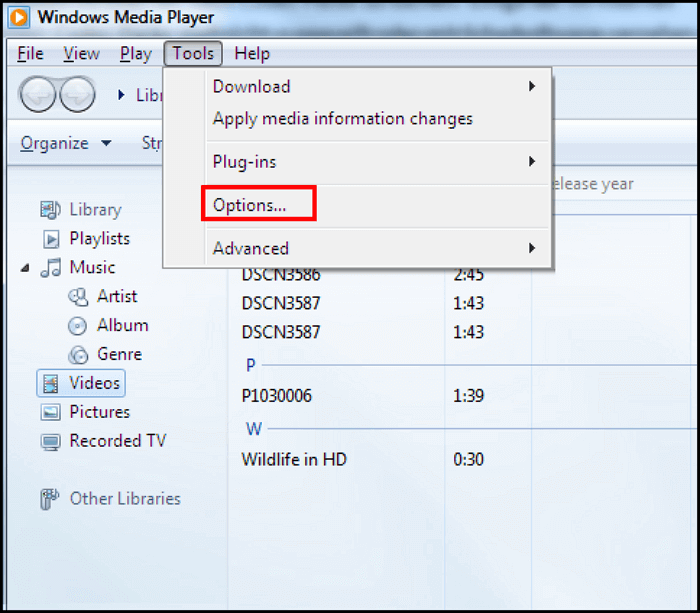Select Library in the navigation tree
Viewport: 700px width, 613px height.
pos(96,210)
